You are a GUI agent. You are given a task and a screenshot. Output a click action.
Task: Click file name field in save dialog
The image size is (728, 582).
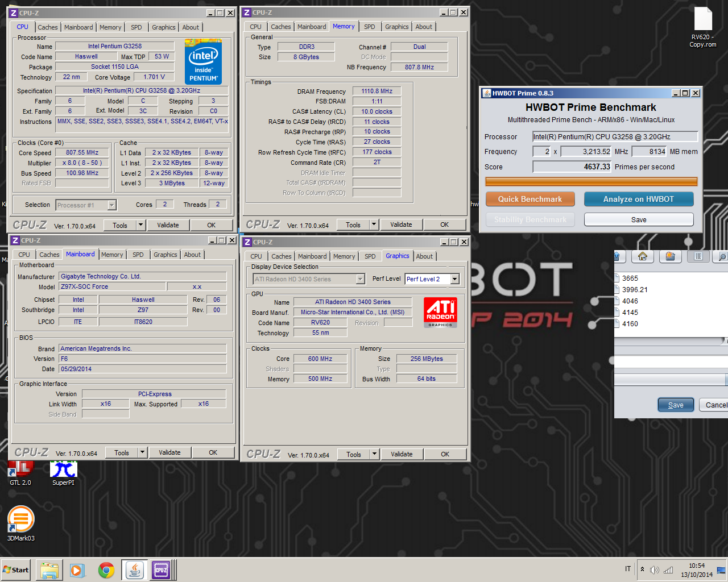tap(671, 362)
